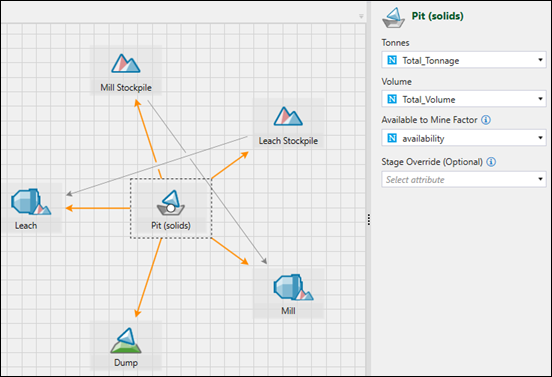The height and width of the screenshot is (377, 552).
Task: Click the Mill Stockpile label
Action: [126, 88]
